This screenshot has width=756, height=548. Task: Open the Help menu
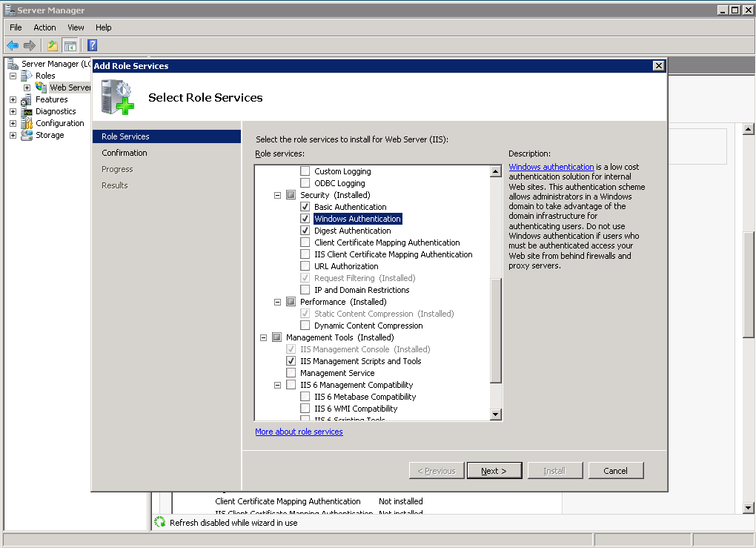point(103,27)
